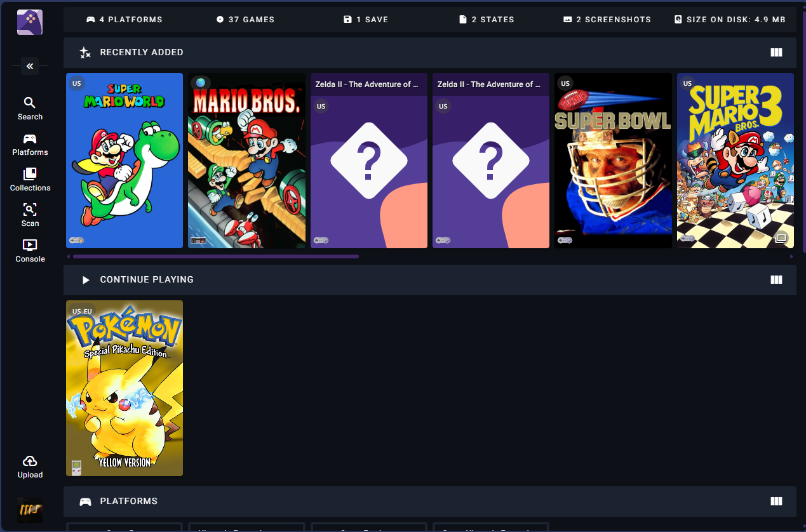Toggle grid layout for the Platforms section
The image size is (806, 532).
(x=776, y=501)
